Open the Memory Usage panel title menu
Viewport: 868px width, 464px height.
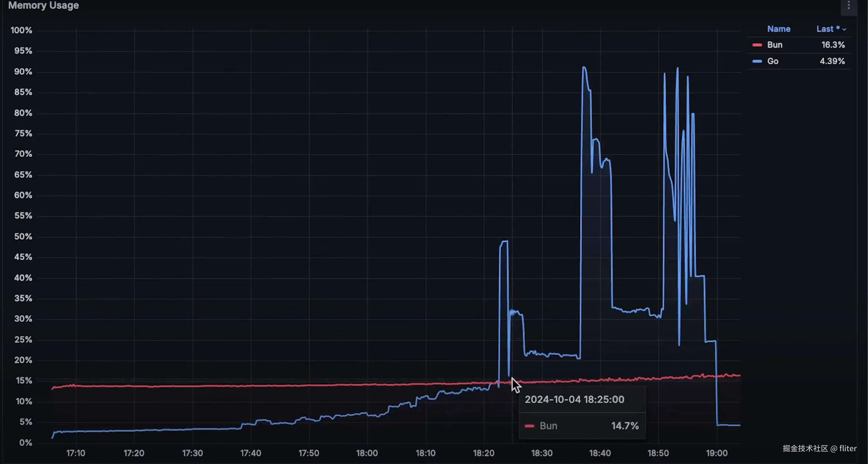pyautogui.click(x=44, y=5)
